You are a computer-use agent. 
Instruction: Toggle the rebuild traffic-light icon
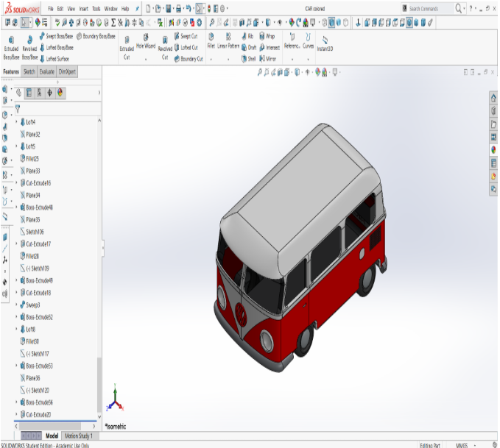(209, 9)
